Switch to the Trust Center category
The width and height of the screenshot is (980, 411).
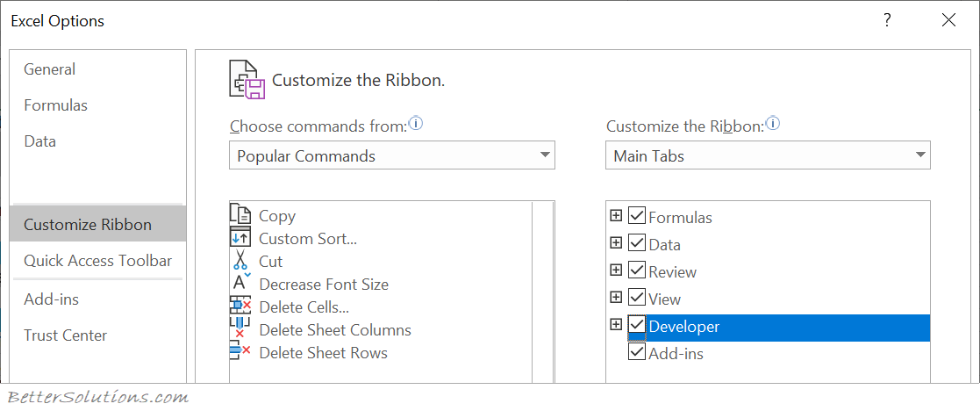pyautogui.click(x=66, y=335)
